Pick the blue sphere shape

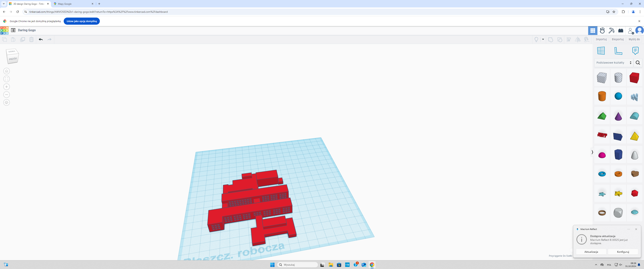(x=618, y=96)
